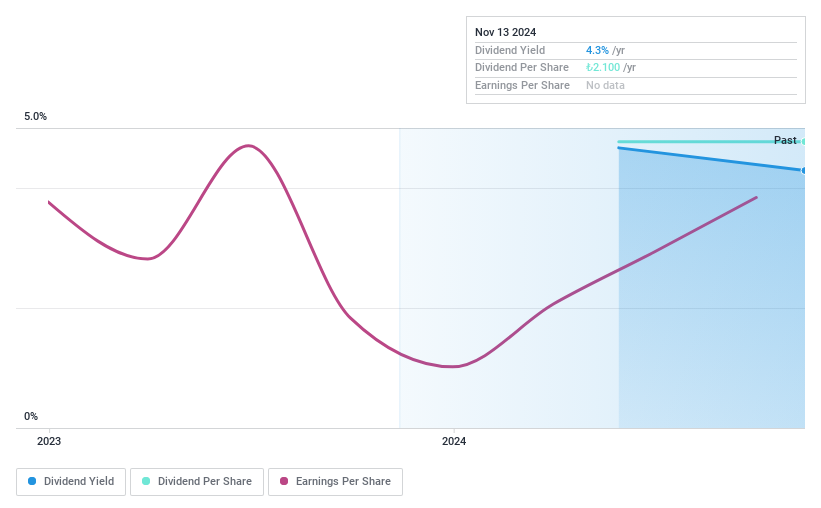Image resolution: width=821 pixels, height=508 pixels.
Task: Click the 0% y-axis label
Action: (31, 417)
